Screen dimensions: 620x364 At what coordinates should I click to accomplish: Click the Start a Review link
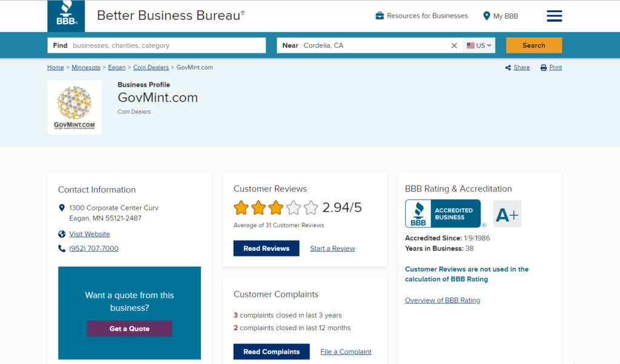tap(332, 249)
